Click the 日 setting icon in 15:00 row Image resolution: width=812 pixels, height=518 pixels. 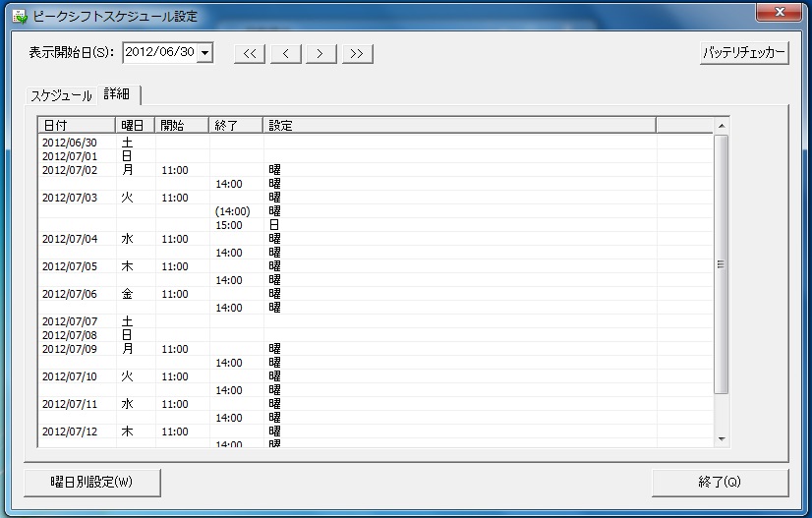(274, 225)
